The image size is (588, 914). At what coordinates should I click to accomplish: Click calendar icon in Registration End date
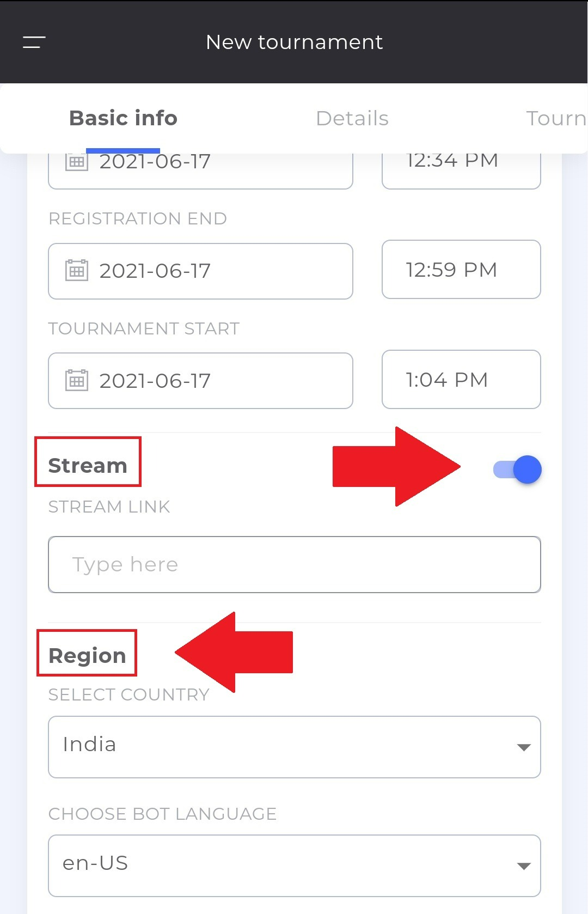77,270
